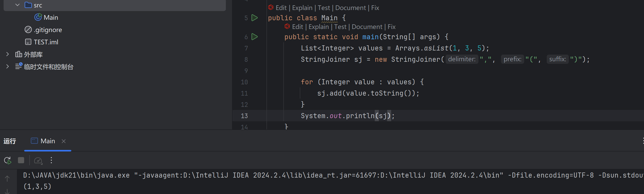Viewport: 644px width, 194px height.
Task: Click AI assistant icon above main method
Action: click(287, 26)
